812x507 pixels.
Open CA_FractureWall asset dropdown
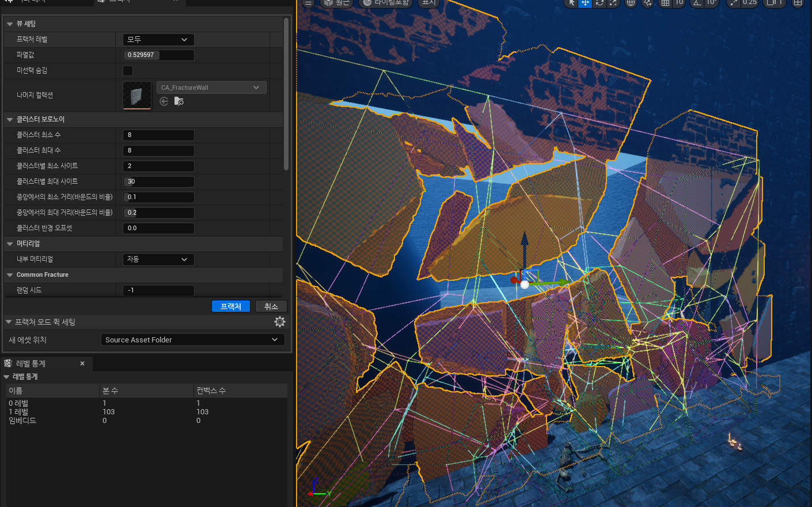point(211,87)
